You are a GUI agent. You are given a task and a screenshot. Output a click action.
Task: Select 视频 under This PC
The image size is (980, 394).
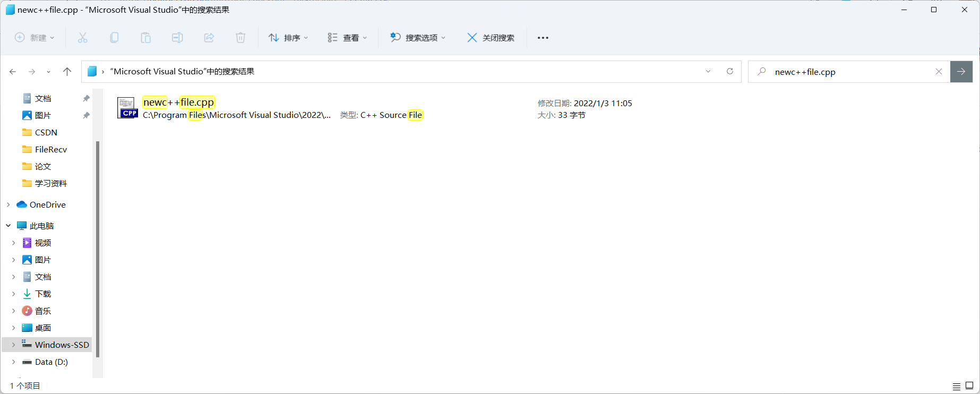[x=43, y=243]
